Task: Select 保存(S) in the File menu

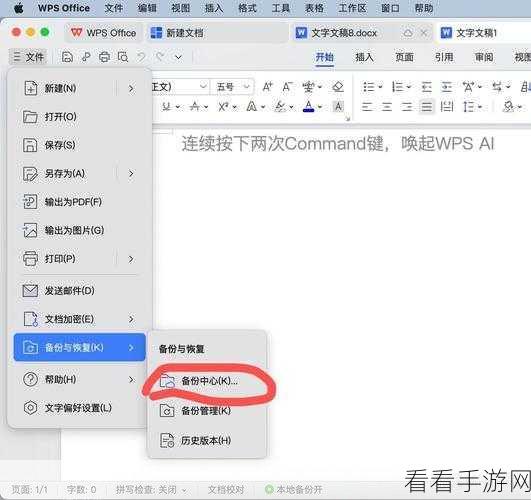Action: pos(80,145)
